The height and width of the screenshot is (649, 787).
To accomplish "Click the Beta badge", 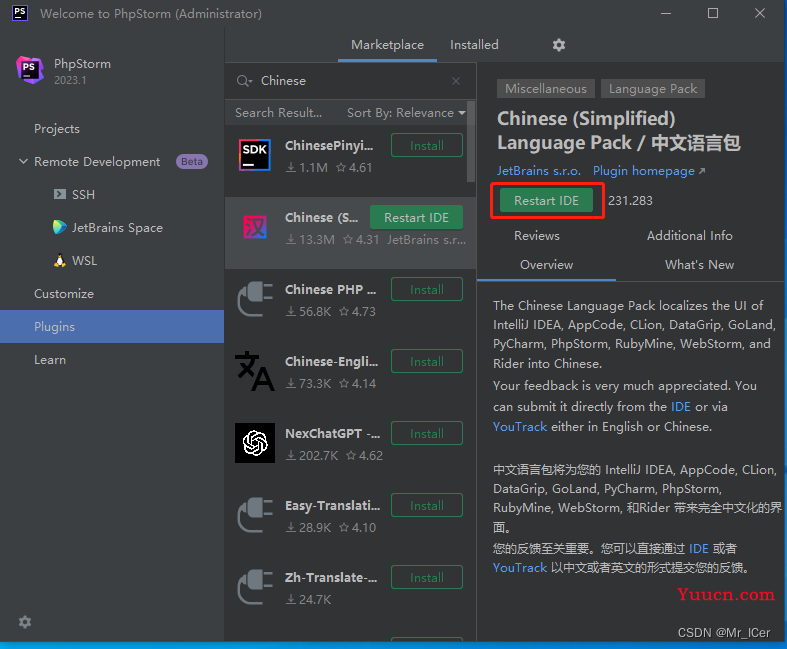I will [192, 162].
